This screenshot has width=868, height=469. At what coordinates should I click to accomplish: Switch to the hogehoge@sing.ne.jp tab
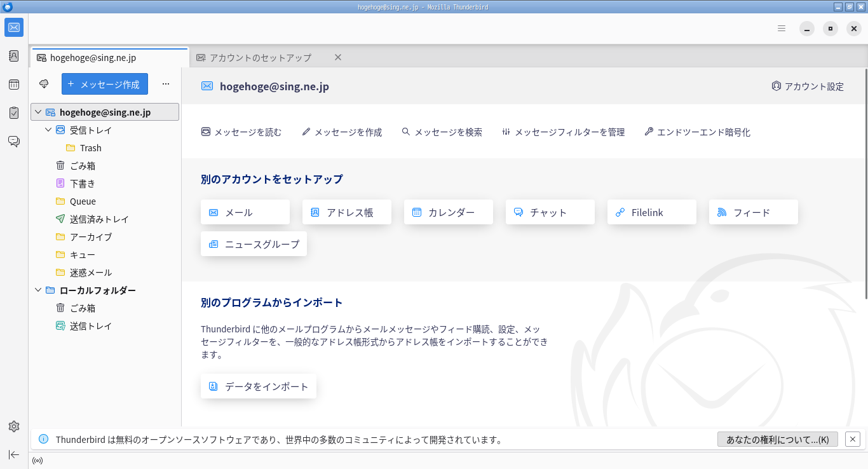click(110, 57)
